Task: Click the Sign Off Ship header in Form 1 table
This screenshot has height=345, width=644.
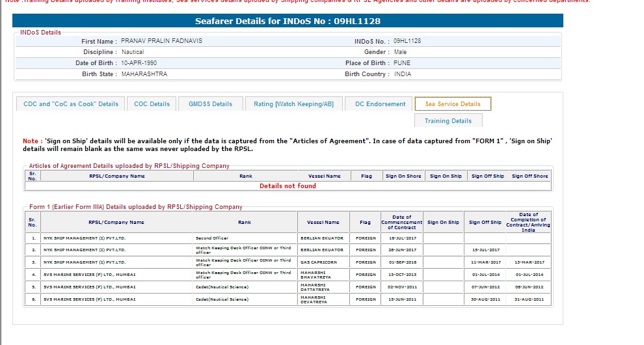Action: [485, 222]
